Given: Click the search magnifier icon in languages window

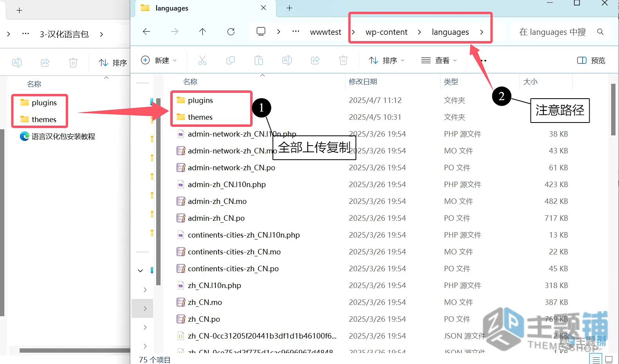Looking at the screenshot, I should [600, 32].
